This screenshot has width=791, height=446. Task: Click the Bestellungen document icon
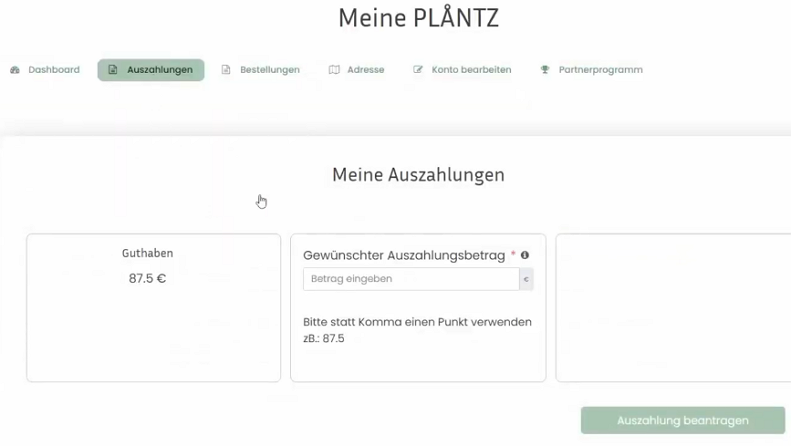(226, 70)
